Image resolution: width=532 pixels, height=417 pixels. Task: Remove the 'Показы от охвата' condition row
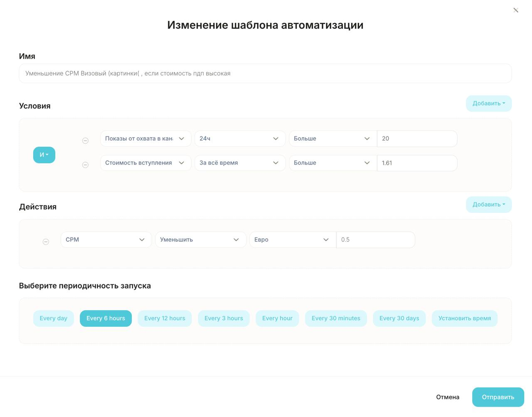85,141
